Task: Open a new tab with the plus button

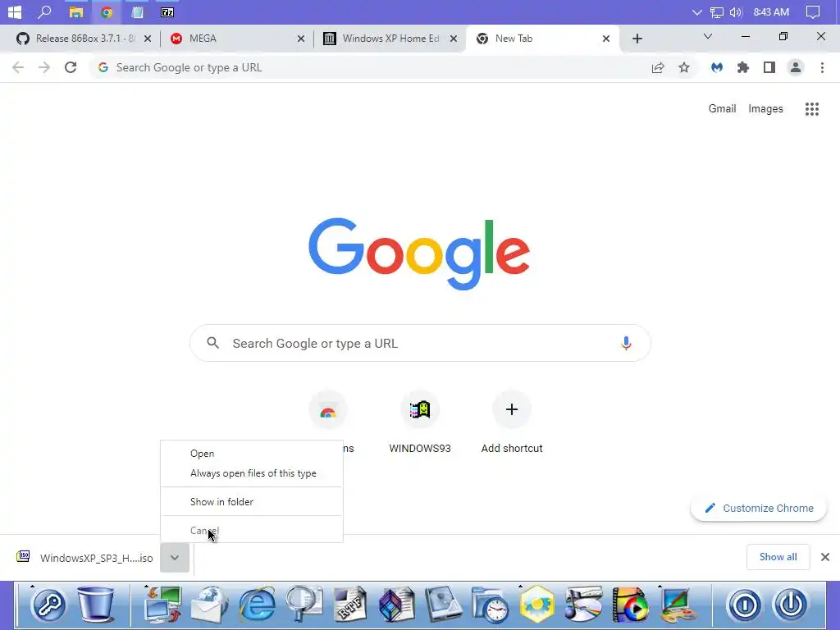Action: (637, 39)
